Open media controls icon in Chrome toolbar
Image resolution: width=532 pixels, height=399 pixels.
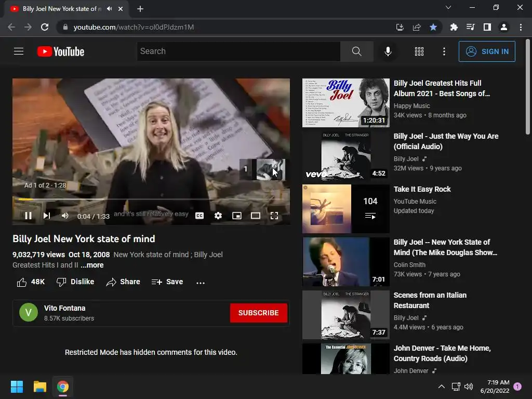coord(470,27)
